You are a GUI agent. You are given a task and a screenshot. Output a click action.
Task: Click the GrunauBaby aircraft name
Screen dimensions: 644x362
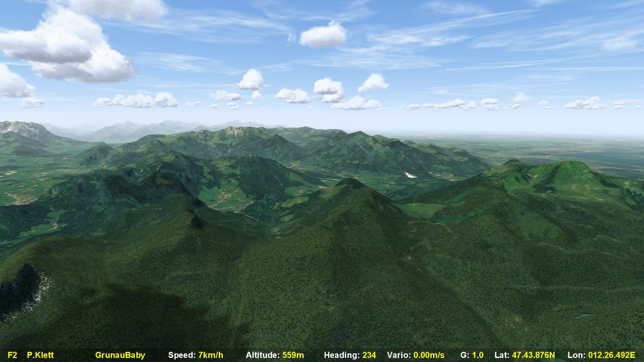click(x=120, y=355)
